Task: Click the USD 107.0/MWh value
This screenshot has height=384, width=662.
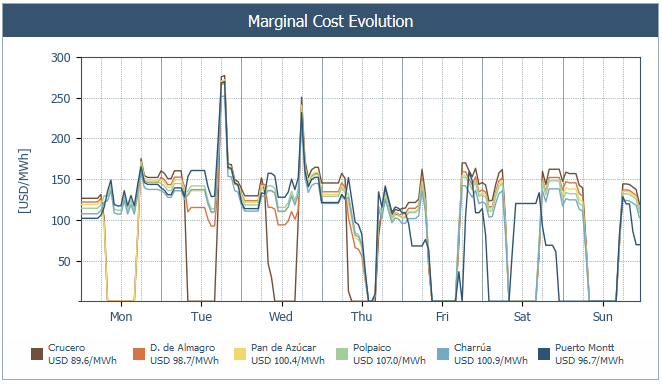Action: coord(389,361)
